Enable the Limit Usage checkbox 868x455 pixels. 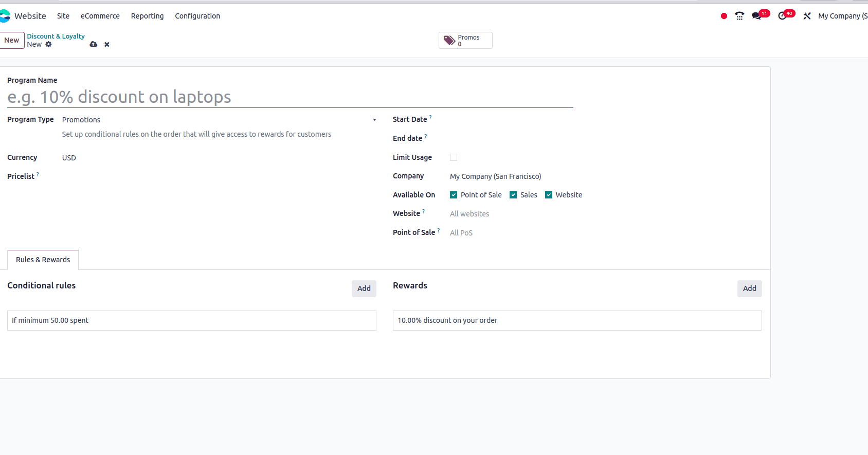(454, 157)
